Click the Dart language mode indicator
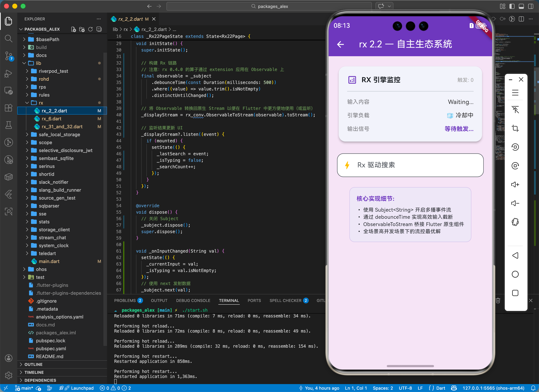Viewport: 539px width, 392px height. (440, 388)
